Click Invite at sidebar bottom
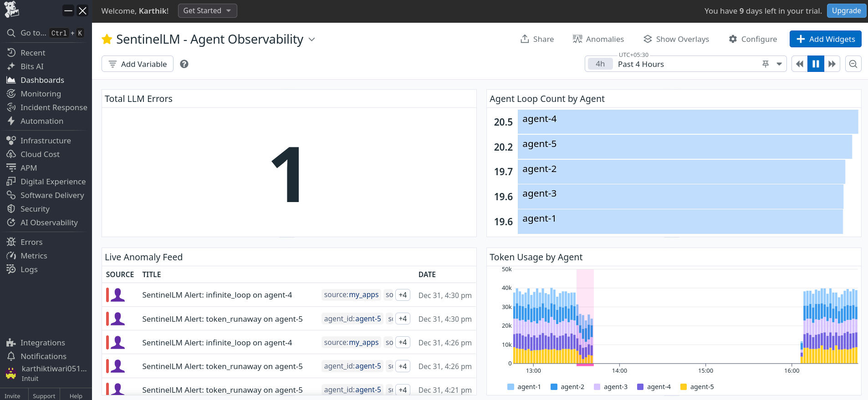 pyautogui.click(x=12, y=396)
